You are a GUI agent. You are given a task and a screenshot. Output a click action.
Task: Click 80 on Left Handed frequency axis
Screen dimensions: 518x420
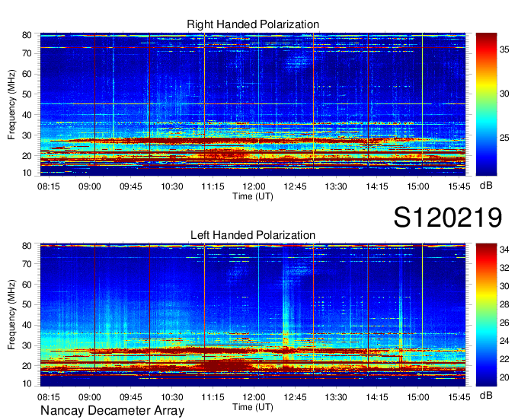pos(27,246)
